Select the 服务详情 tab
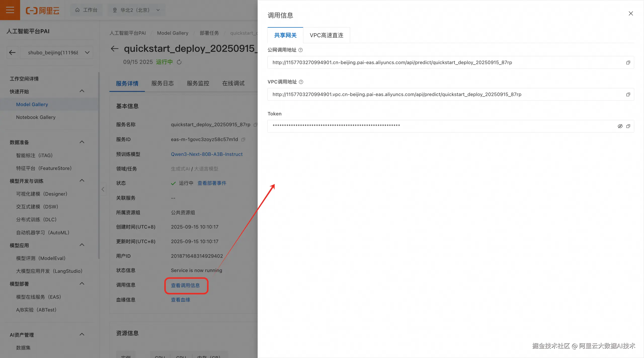 127,83
